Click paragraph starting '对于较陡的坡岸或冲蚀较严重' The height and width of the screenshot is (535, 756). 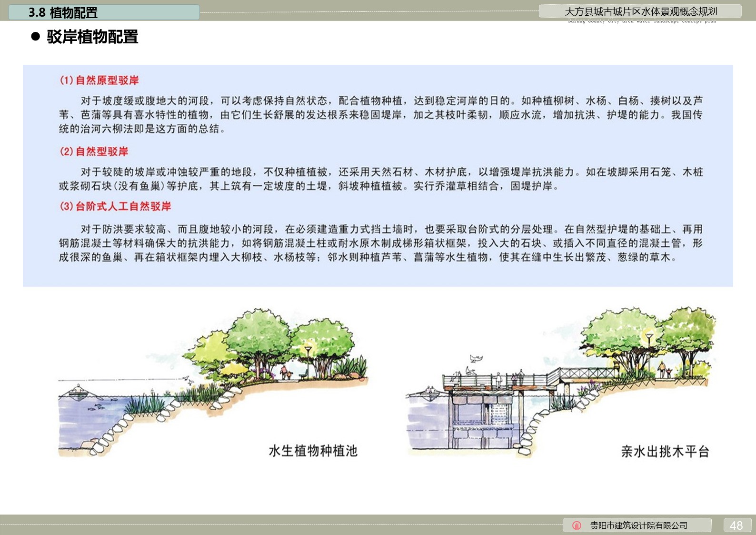[x=381, y=179]
